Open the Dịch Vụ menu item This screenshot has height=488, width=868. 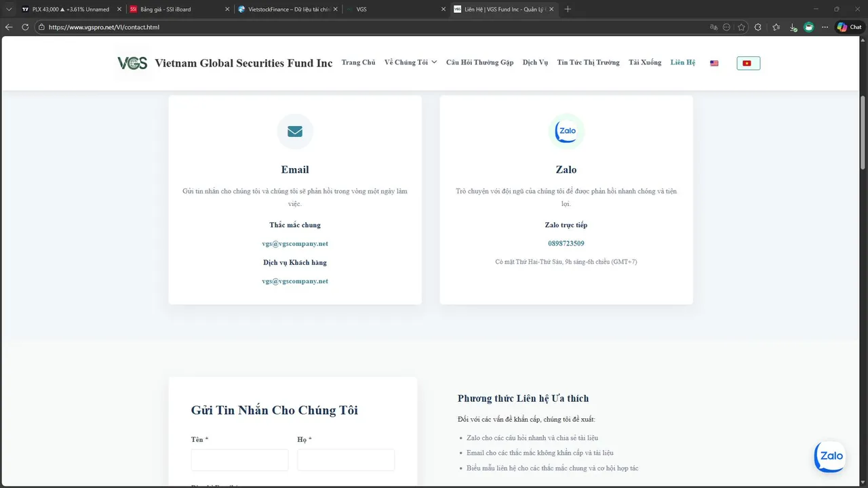[x=535, y=62]
